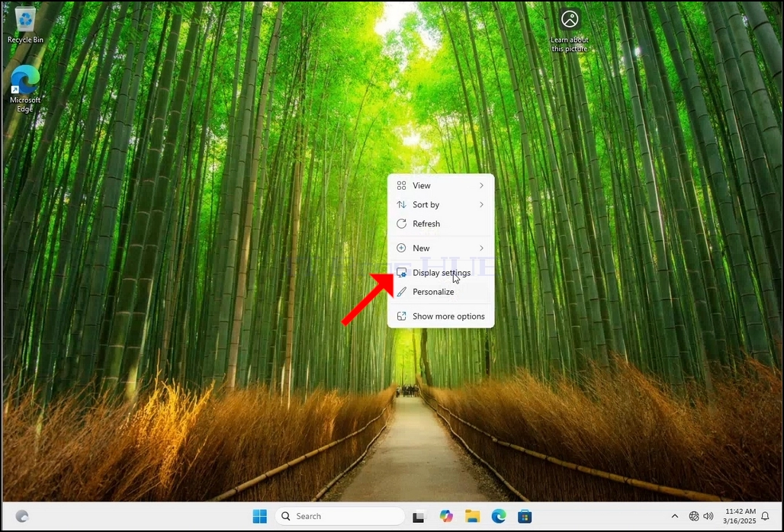Choose Display settings in context menu
The height and width of the screenshot is (532, 784).
click(441, 273)
